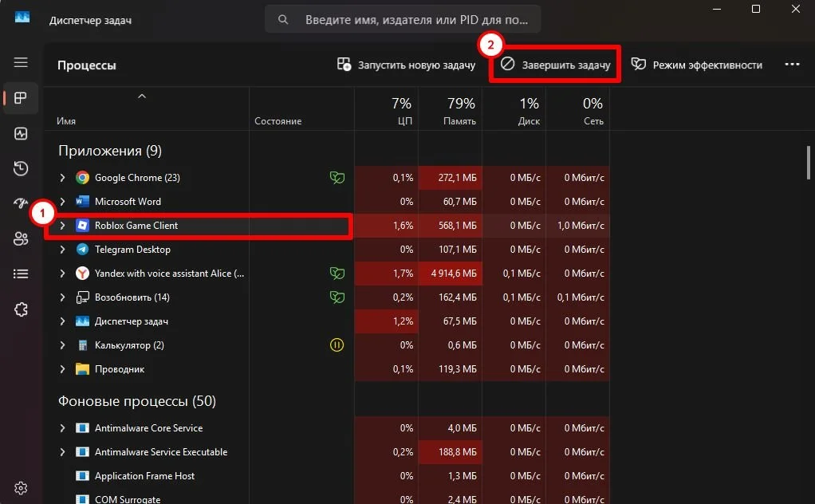Viewport: 815px width, 504px height.
Task: Click Режим эффективности button
Action: (x=696, y=65)
